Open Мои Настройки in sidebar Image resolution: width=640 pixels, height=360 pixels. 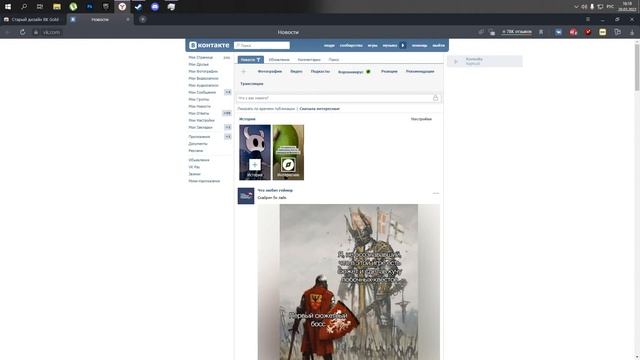[x=201, y=120]
